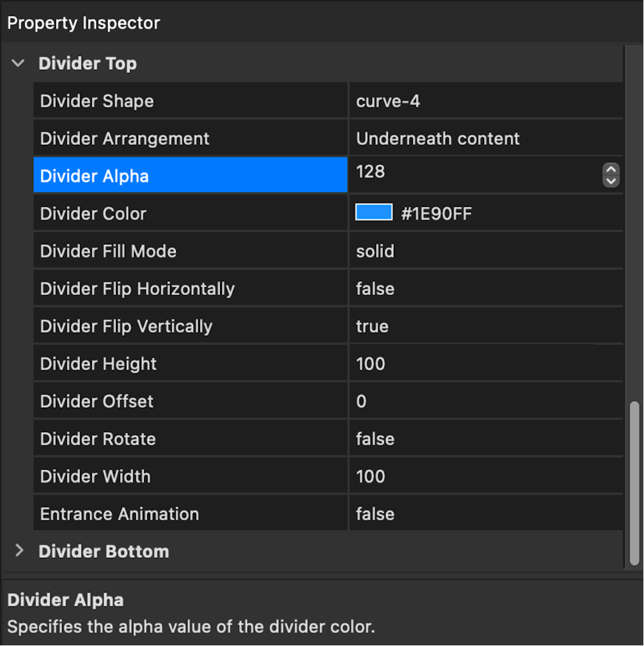The width and height of the screenshot is (644, 646).
Task: Toggle Divider Flip Vertically true value
Action: [x=486, y=325]
